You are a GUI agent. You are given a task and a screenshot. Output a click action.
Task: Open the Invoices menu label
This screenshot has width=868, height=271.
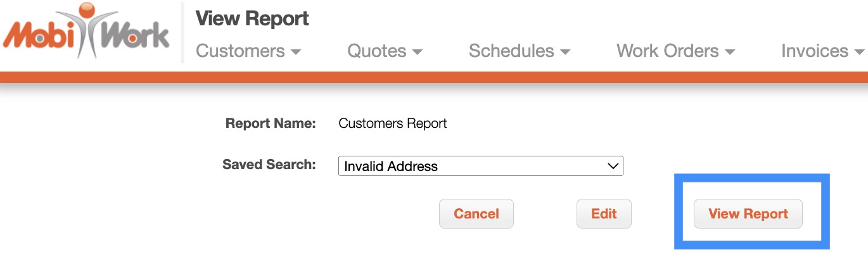(814, 51)
